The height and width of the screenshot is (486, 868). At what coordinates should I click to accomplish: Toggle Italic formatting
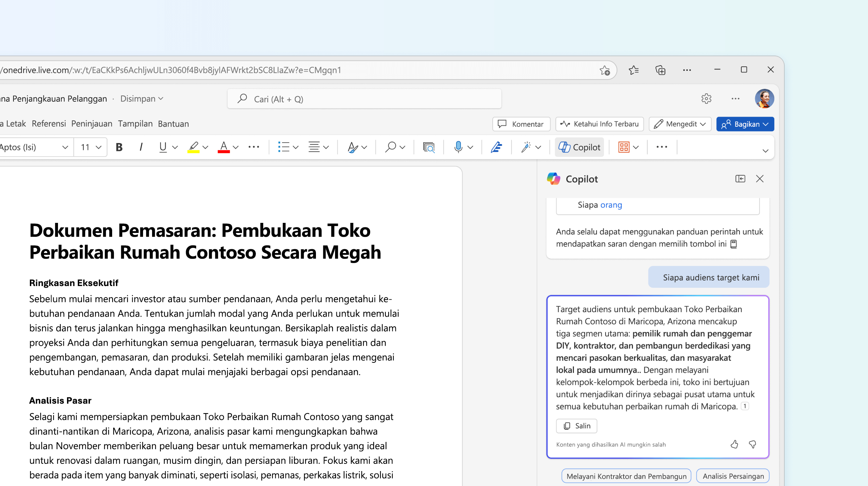click(x=141, y=147)
